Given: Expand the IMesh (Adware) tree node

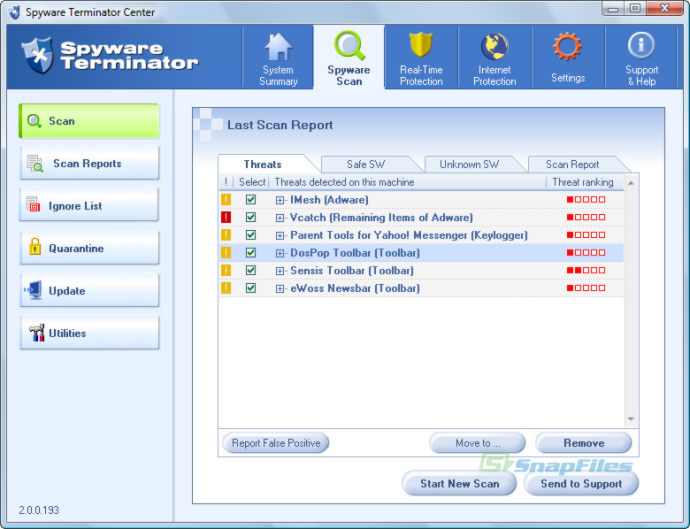Looking at the screenshot, I should click(x=280, y=200).
